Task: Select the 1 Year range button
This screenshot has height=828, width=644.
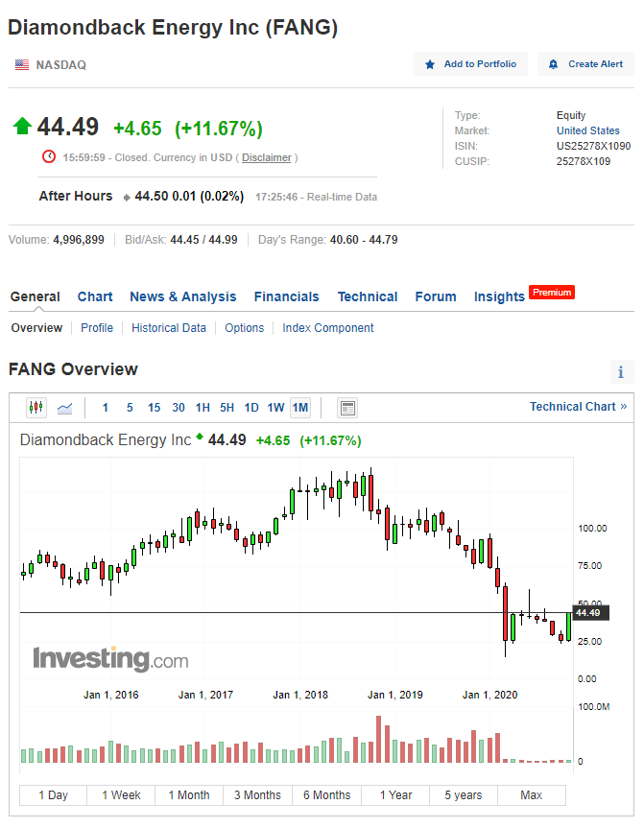Action: (x=395, y=795)
